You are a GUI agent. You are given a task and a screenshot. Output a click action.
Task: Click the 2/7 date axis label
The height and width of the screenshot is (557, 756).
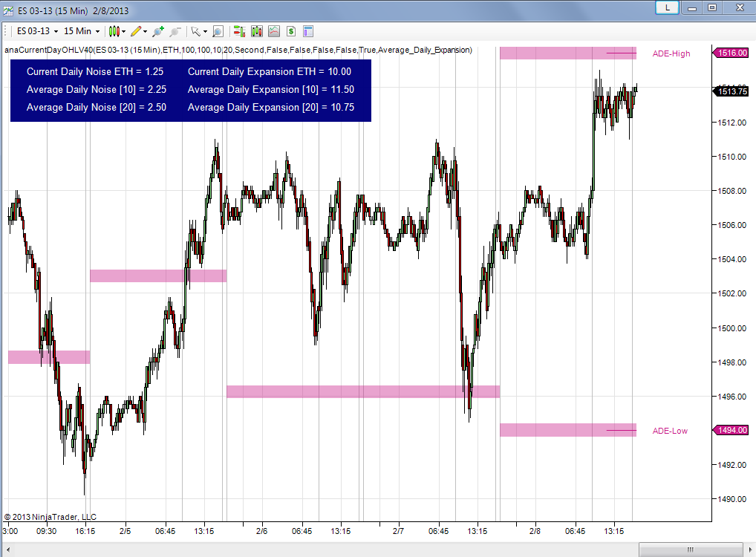(398, 531)
